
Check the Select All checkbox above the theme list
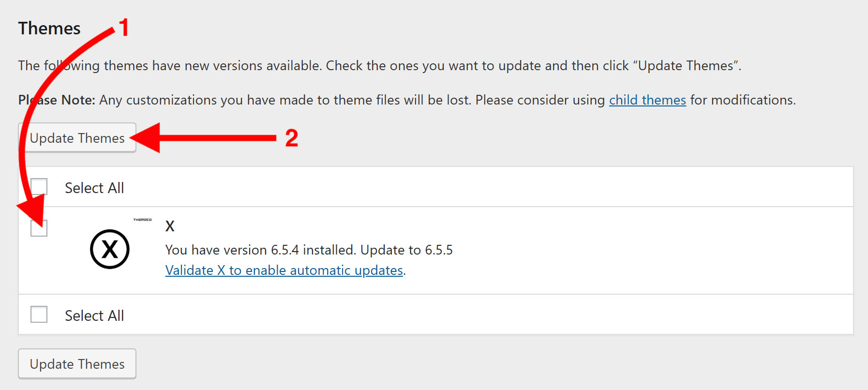tap(39, 186)
